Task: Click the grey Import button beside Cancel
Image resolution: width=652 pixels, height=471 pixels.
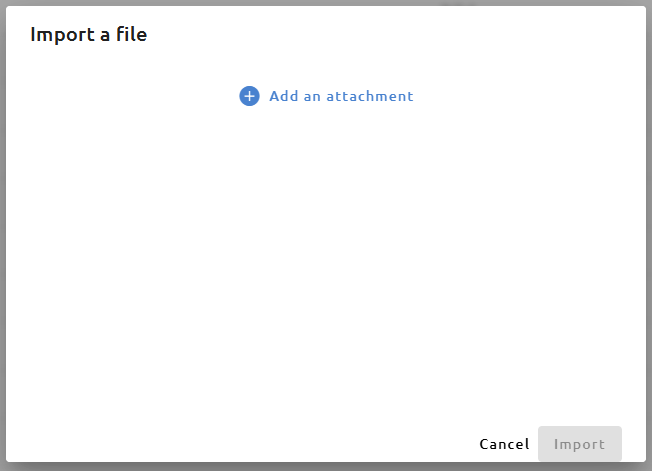Action: pyautogui.click(x=580, y=444)
